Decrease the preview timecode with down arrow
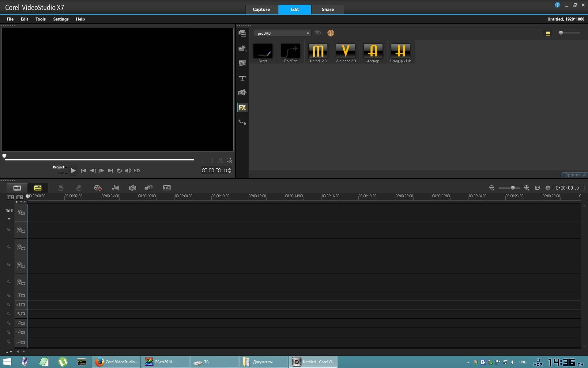The width and height of the screenshot is (588, 368). pos(230,172)
